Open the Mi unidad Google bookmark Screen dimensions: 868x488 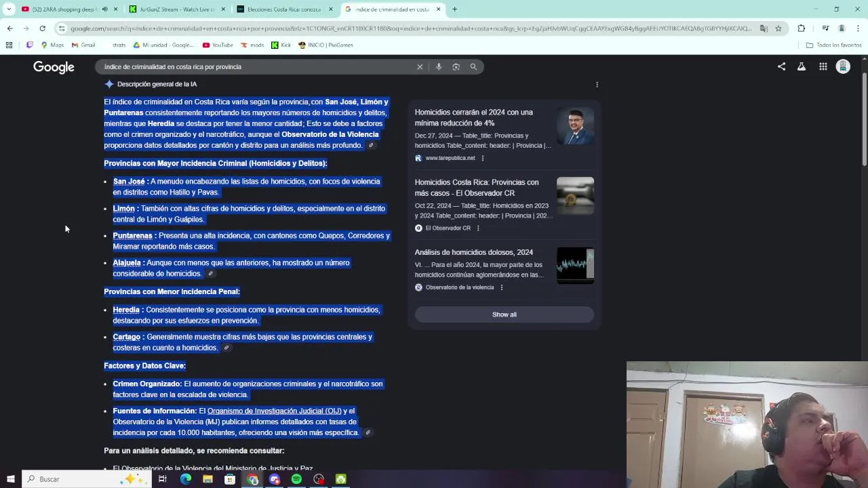click(163, 45)
